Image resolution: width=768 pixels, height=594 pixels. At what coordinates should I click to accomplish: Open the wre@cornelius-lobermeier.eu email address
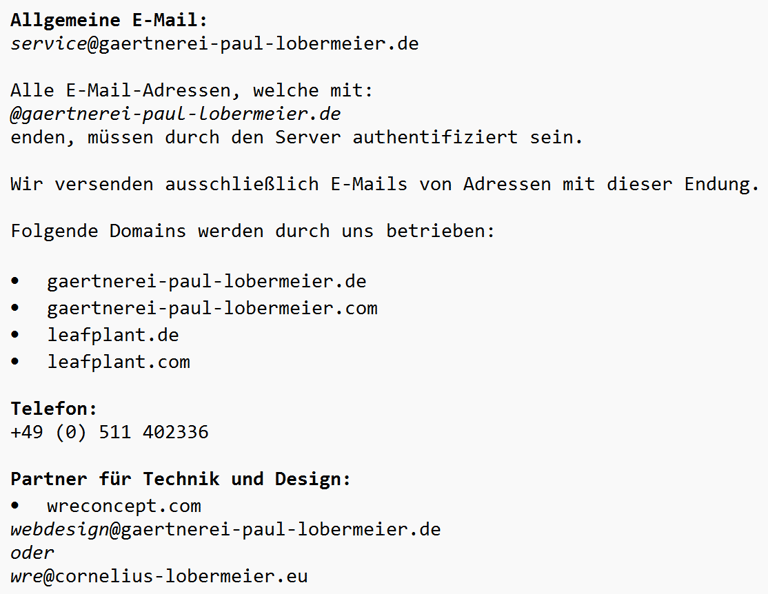pyautogui.click(x=159, y=576)
